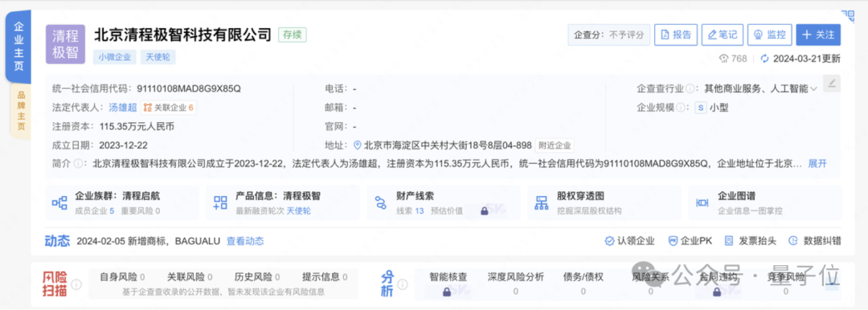Click the S 小型 scale badge
The image size is (868, 310).
[x=712, y=108]
